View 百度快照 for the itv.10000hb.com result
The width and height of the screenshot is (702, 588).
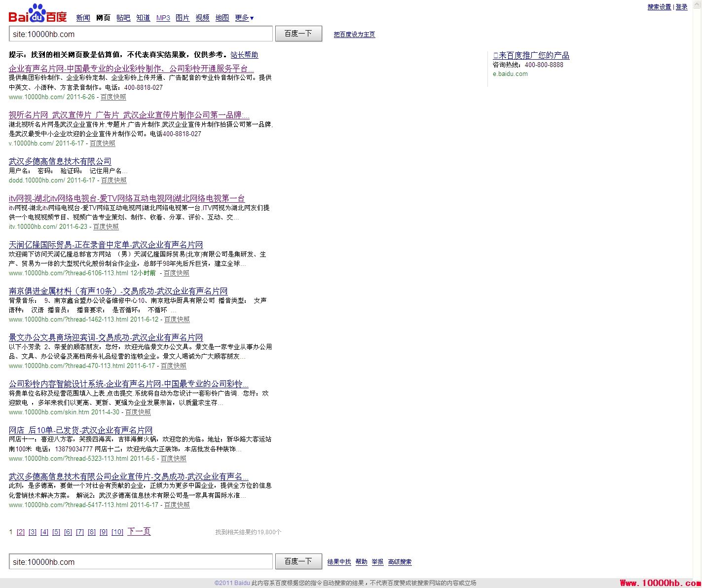[x=106, y=227]
